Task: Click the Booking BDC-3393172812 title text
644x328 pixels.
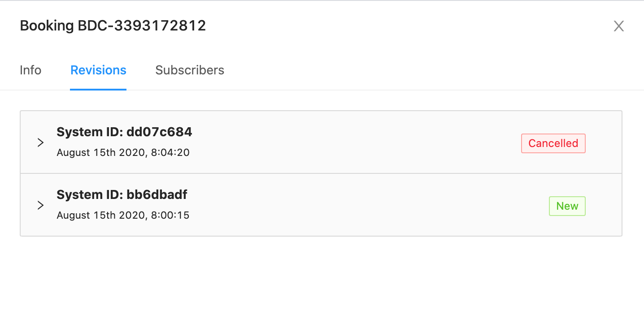Action: point(113,26)
